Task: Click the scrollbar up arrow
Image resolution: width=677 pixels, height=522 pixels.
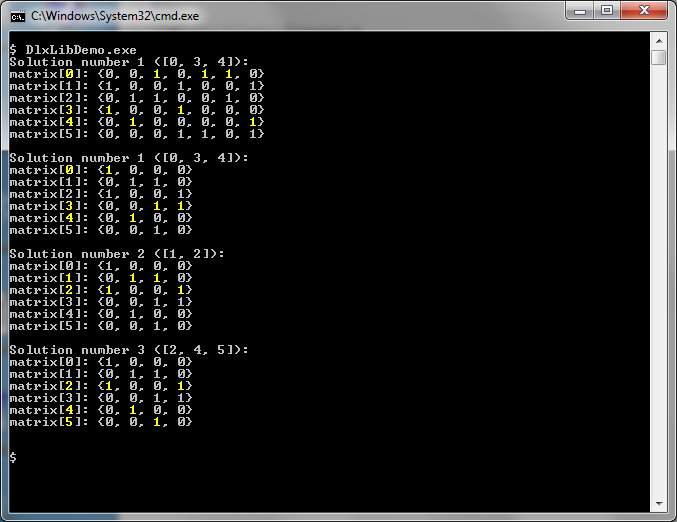Action: 659,41
